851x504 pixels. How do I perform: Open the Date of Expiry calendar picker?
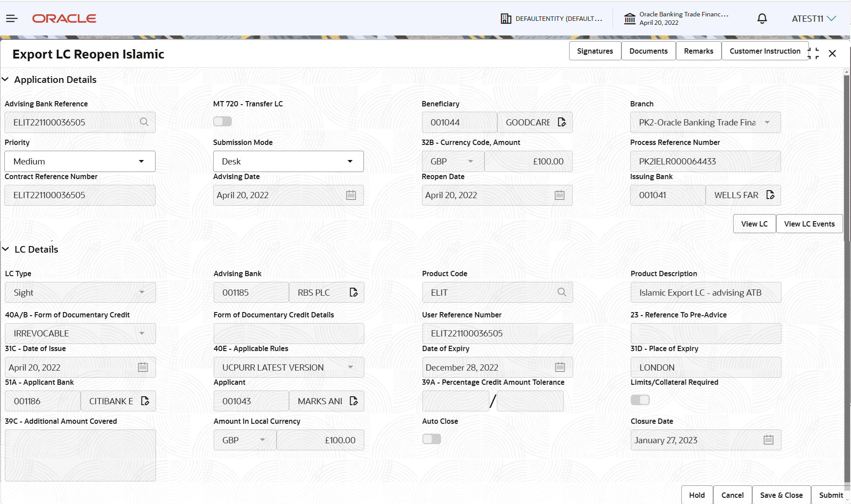pyautogui.click(x=560, y=367)
